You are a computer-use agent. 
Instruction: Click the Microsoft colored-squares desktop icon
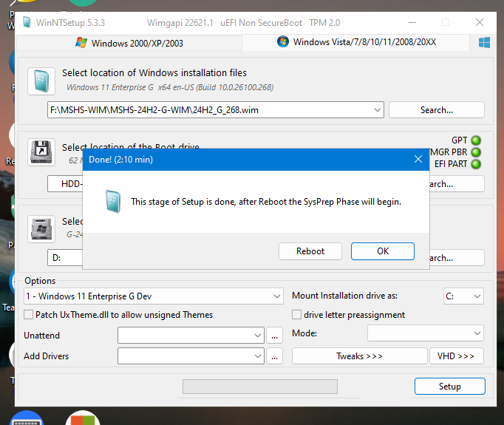[x=83, y=418]
